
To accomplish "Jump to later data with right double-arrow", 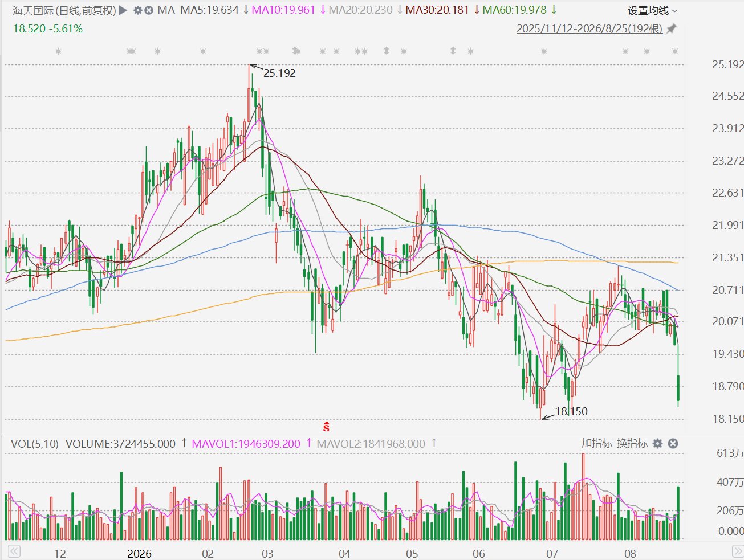I will [x=737, y=551].
